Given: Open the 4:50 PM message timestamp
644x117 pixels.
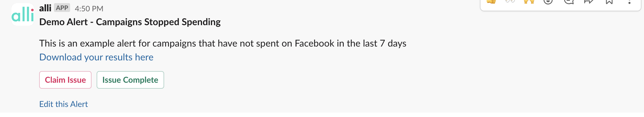Looking at the screenshot, I should [89, 8].
